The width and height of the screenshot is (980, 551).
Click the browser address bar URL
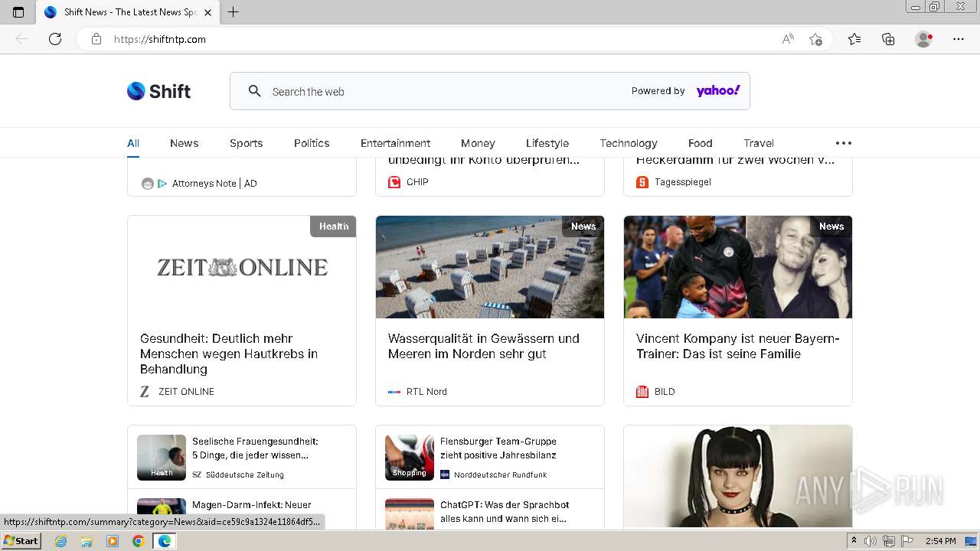click(160, 39)
